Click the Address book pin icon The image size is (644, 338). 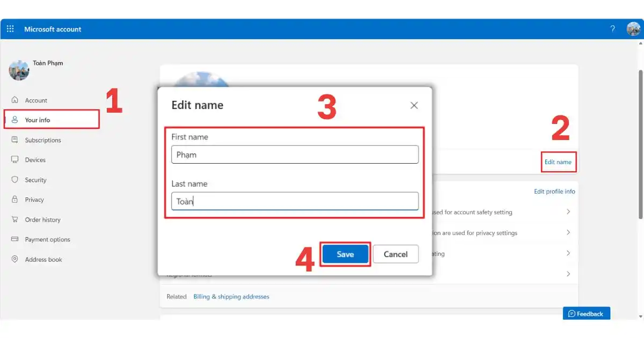(15, 259)
